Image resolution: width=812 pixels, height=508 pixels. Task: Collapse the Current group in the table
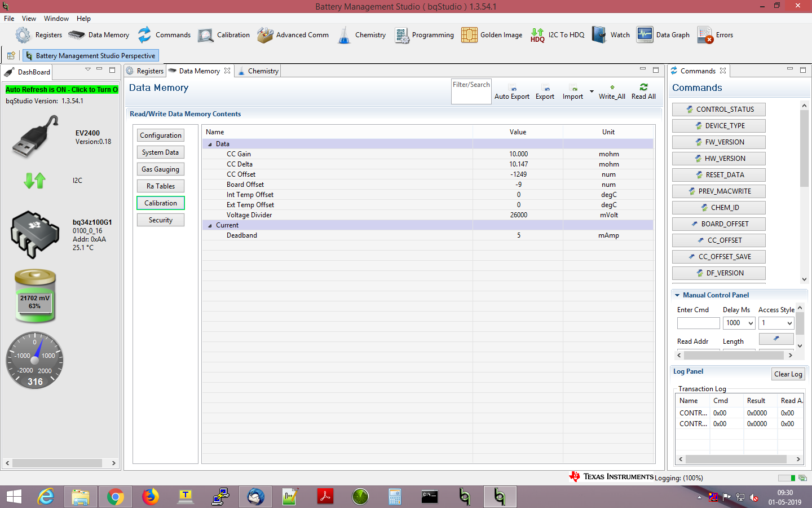210,226
